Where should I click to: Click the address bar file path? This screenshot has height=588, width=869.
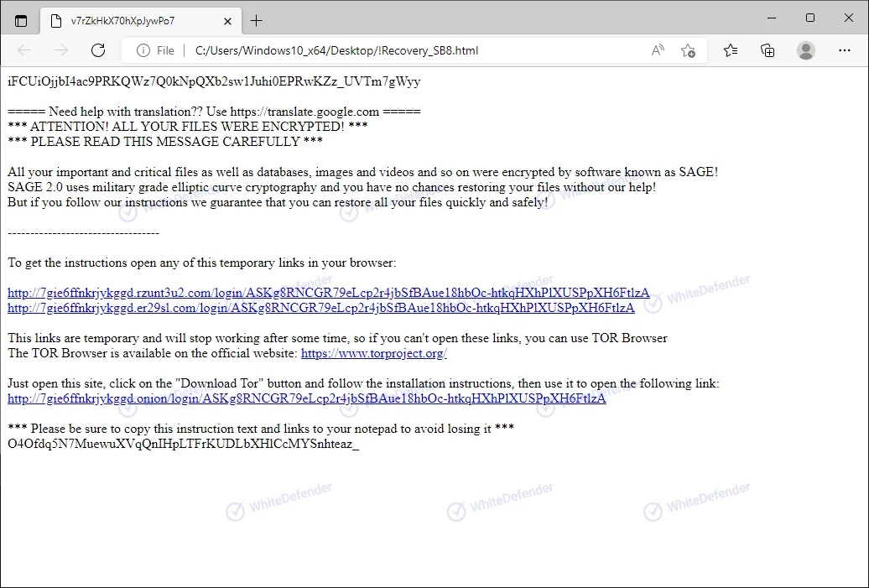(336, 50)
